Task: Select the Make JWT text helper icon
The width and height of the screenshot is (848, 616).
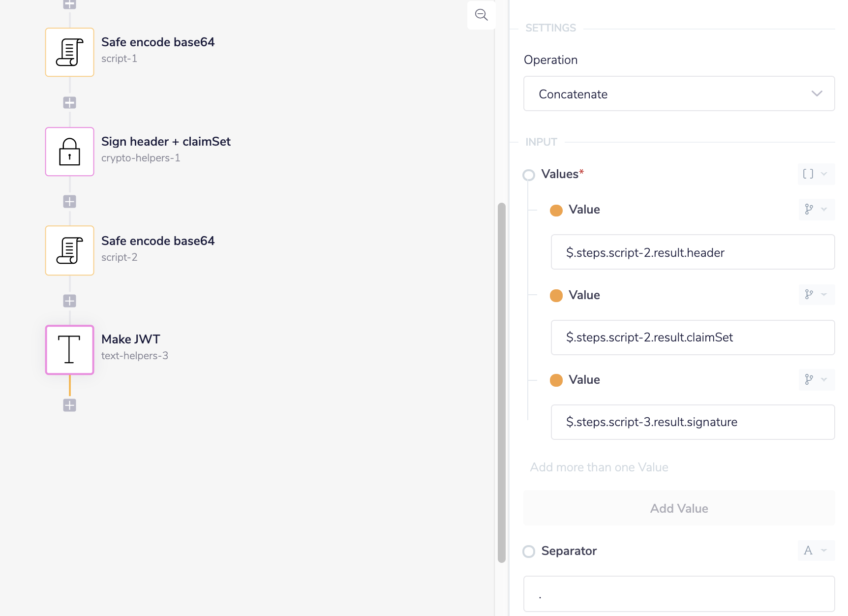Action: [70, 350]
